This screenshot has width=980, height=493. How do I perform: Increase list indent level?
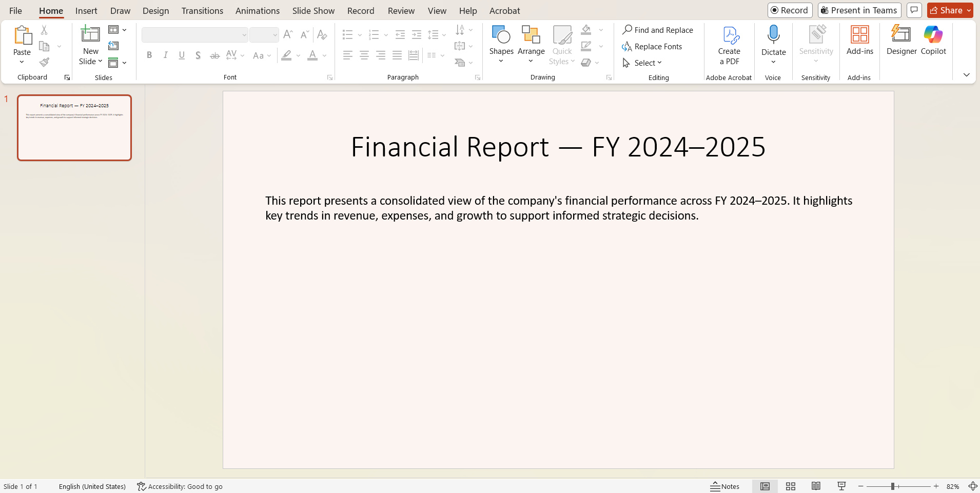[x=417, y=35]
